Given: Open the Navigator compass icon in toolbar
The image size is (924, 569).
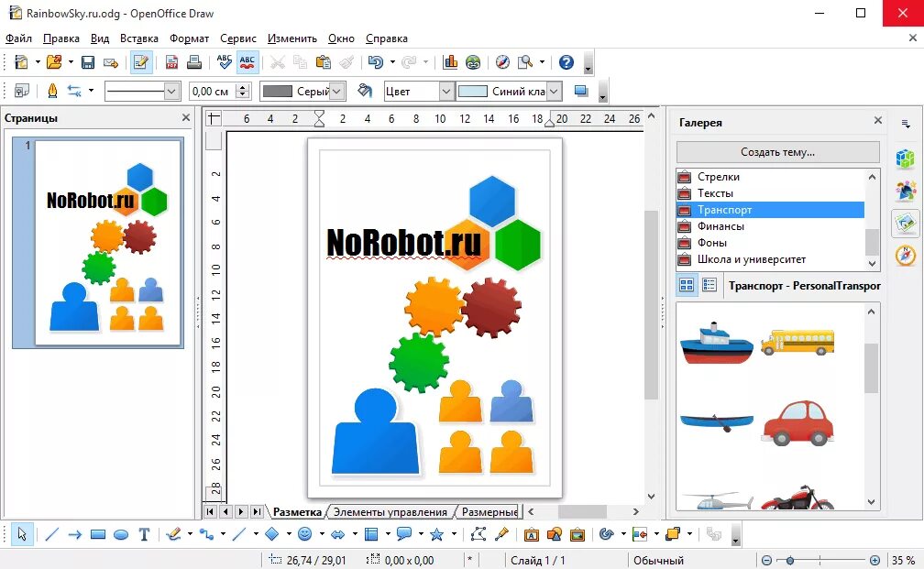Looking at the screenshot, I should tap(502, 62).
